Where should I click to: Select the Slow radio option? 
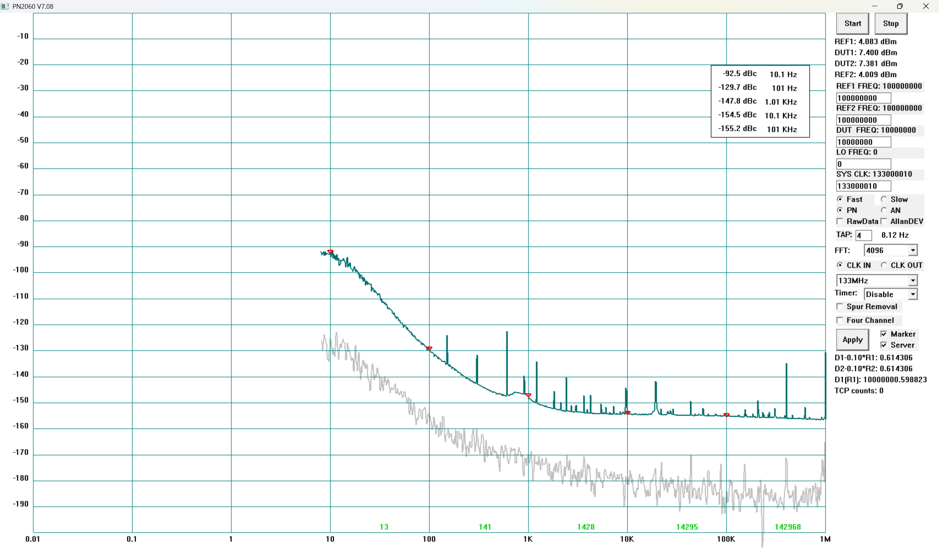tap(884, 199)
